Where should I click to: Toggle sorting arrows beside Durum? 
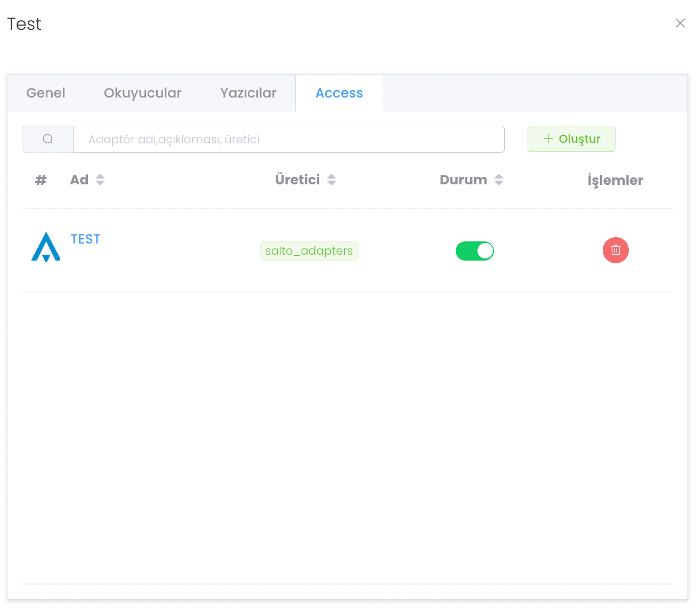499,180
